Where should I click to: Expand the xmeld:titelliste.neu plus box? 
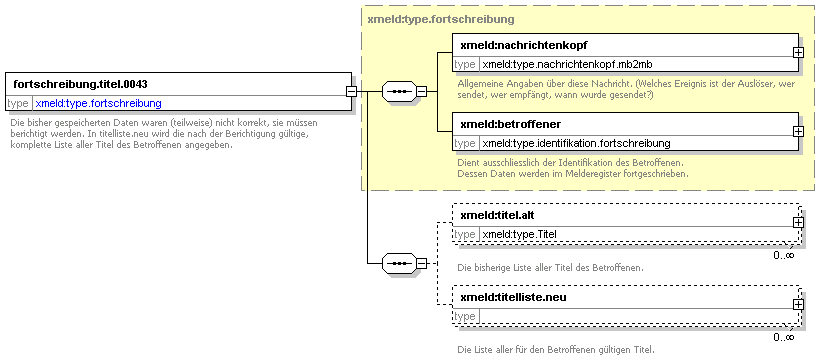click(x=798, y=305)
